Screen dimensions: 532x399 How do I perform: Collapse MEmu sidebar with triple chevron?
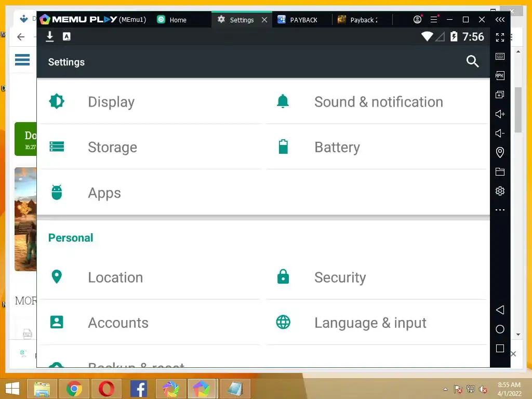point(500,19)
